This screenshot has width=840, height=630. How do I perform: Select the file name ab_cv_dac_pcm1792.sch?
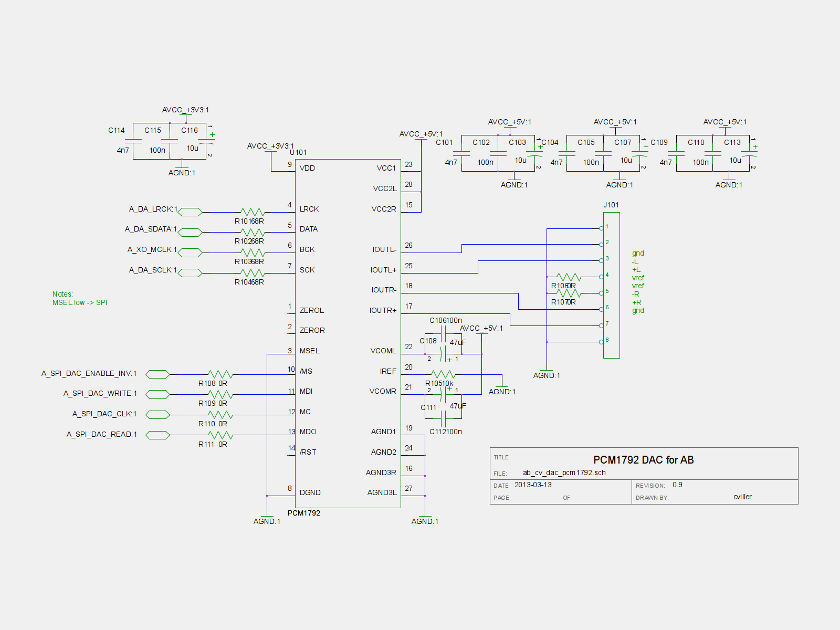click(x=564, y=472)
